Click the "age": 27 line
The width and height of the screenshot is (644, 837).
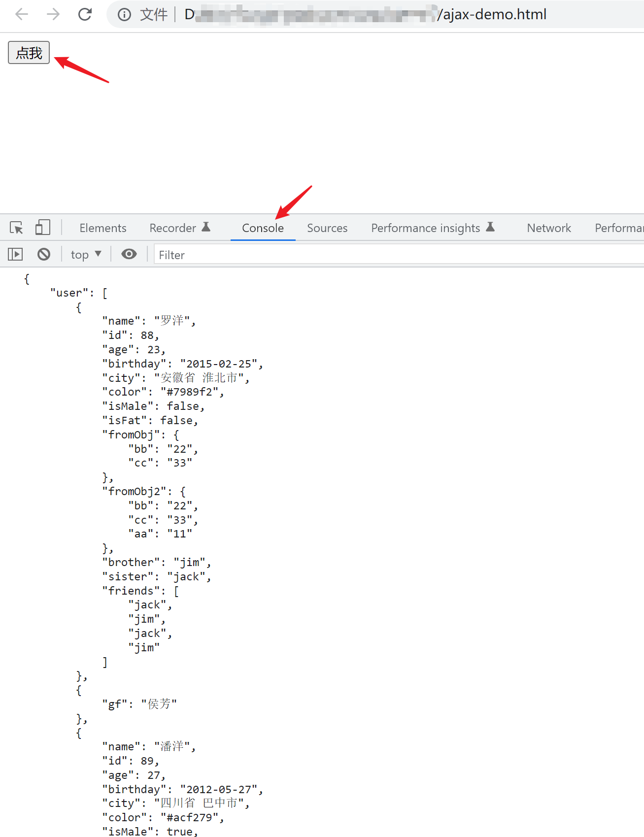(x=134, y=775)
